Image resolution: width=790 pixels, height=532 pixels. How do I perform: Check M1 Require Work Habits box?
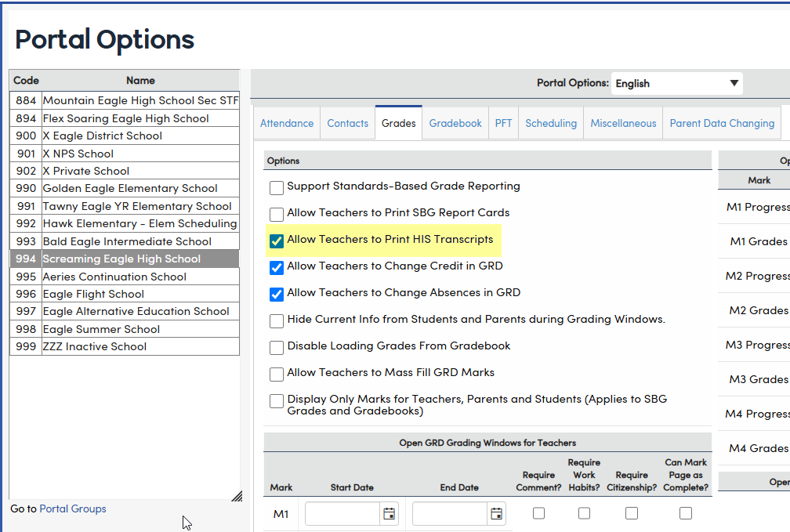coord(584,513)
